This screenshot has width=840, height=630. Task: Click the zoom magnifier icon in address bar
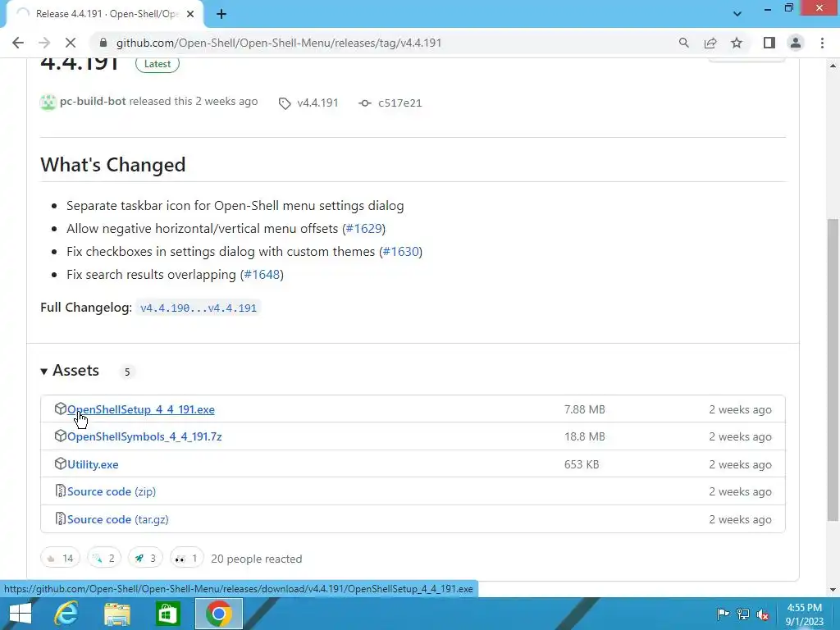pos(683,43)
